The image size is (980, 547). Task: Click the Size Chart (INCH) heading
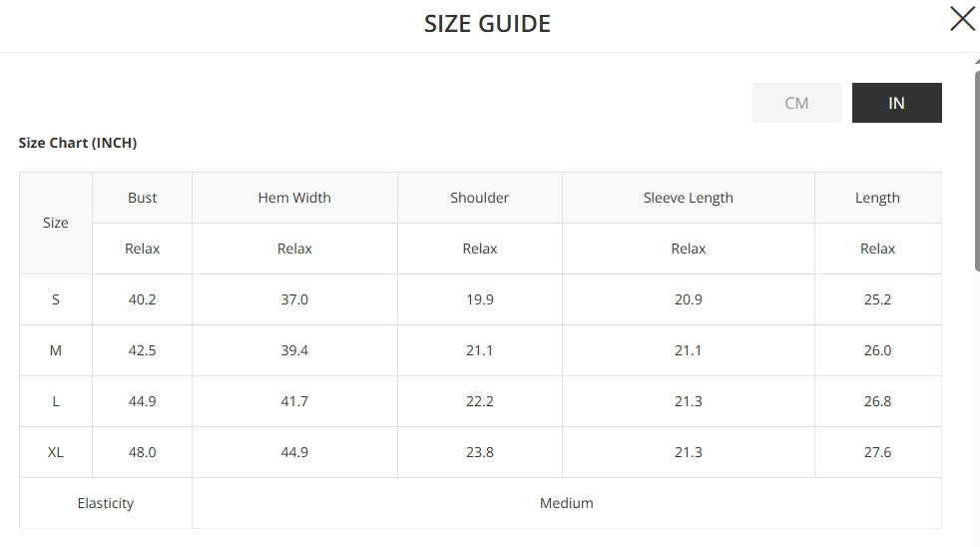(x=78, y=143)
